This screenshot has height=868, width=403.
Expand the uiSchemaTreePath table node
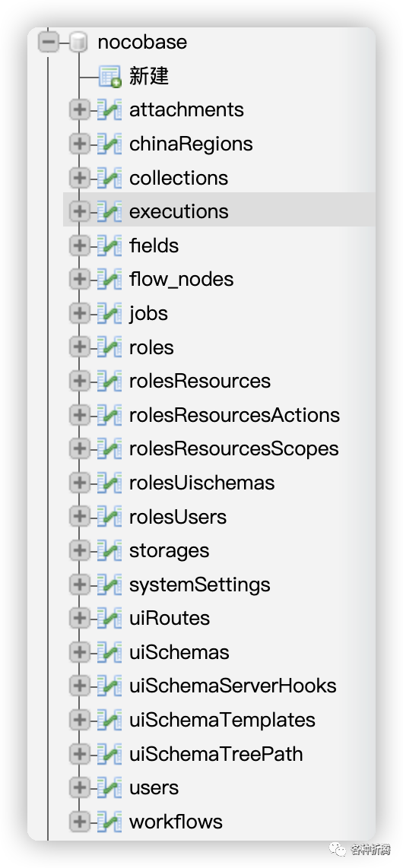[x=80, y=754]
